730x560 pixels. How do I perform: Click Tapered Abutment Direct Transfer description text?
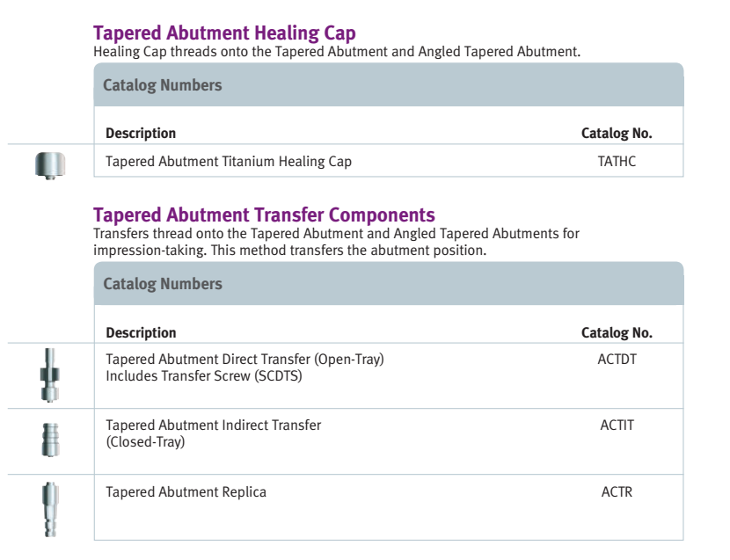pyautogui.click(x=245, y=360)
